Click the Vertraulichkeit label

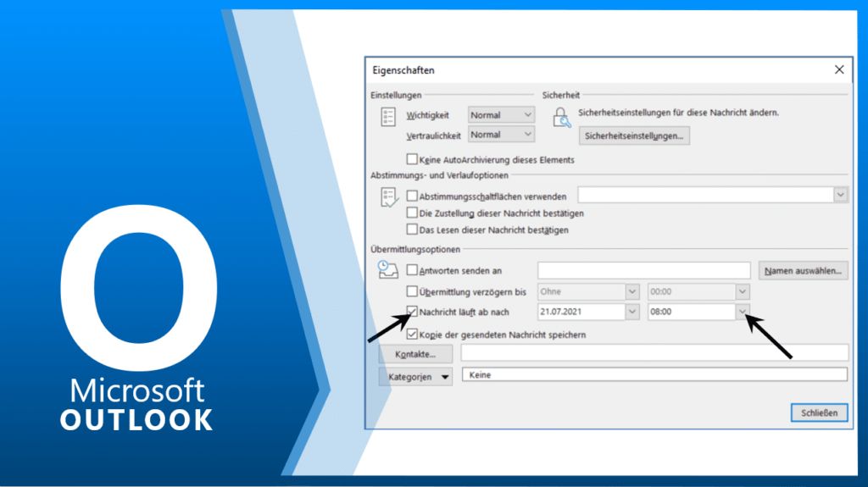tap(433, 136)
